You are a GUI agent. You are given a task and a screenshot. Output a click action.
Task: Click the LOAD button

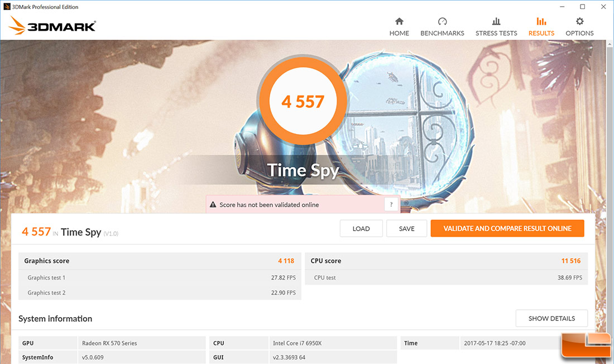(361, 228)
